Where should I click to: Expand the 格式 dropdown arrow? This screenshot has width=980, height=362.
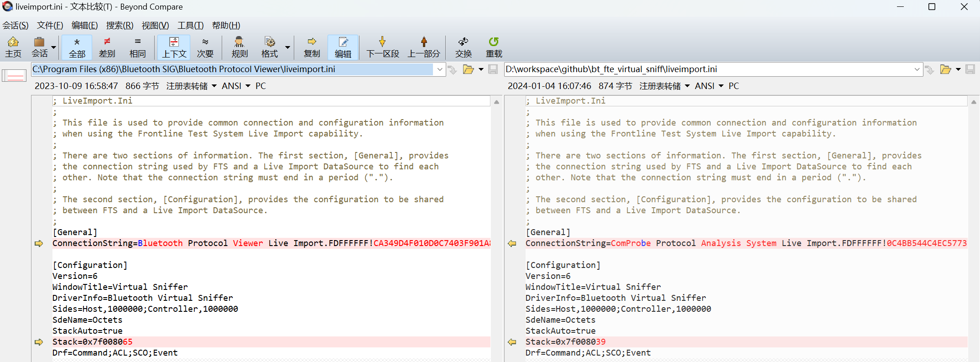(287, 47)
